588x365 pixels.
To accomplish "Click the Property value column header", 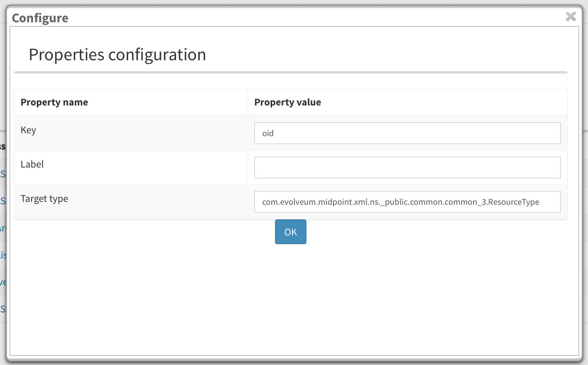I will (287, 102).
